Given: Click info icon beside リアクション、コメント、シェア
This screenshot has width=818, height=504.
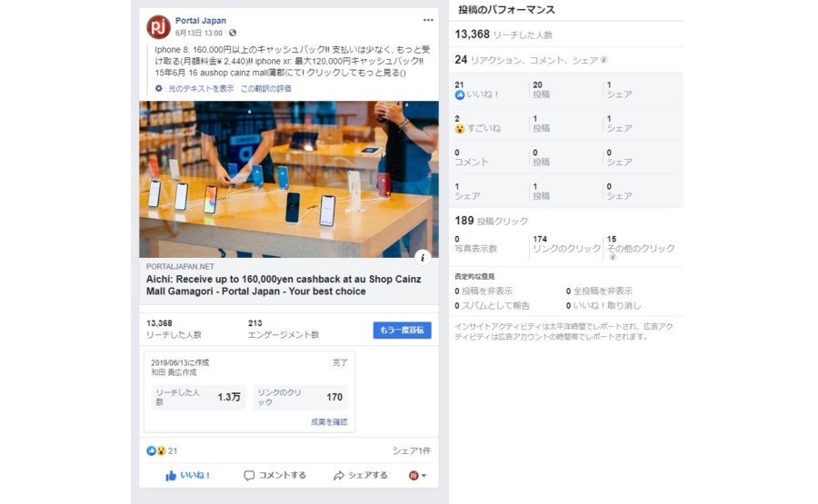Looking at the screenshot, I should tap(604, 60).
